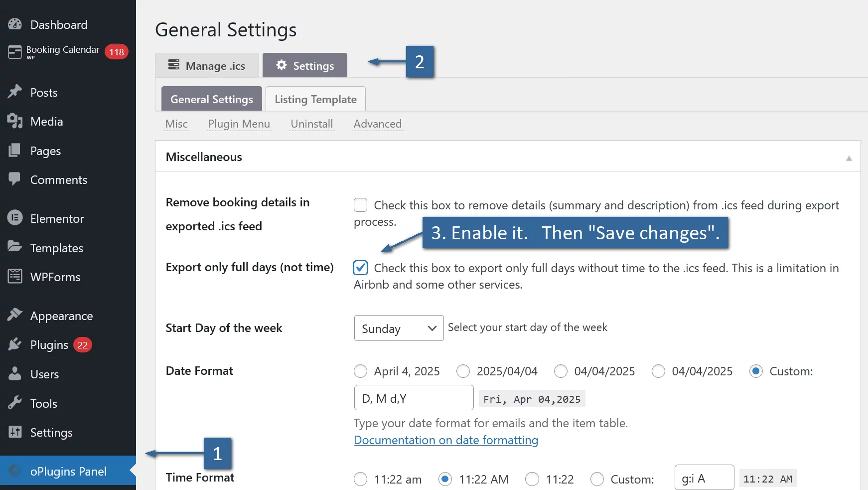Click the Plugins plug icon
The image size is (868, 490).
click(x=15, y=344)
